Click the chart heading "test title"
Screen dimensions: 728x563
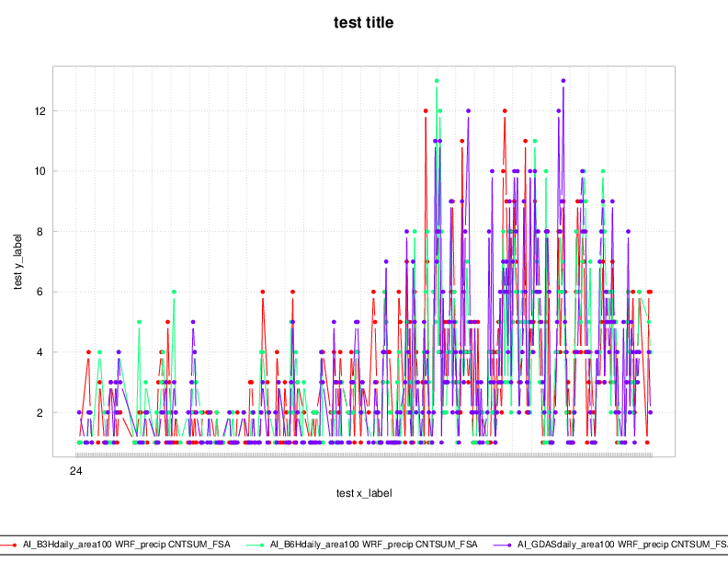364,22
